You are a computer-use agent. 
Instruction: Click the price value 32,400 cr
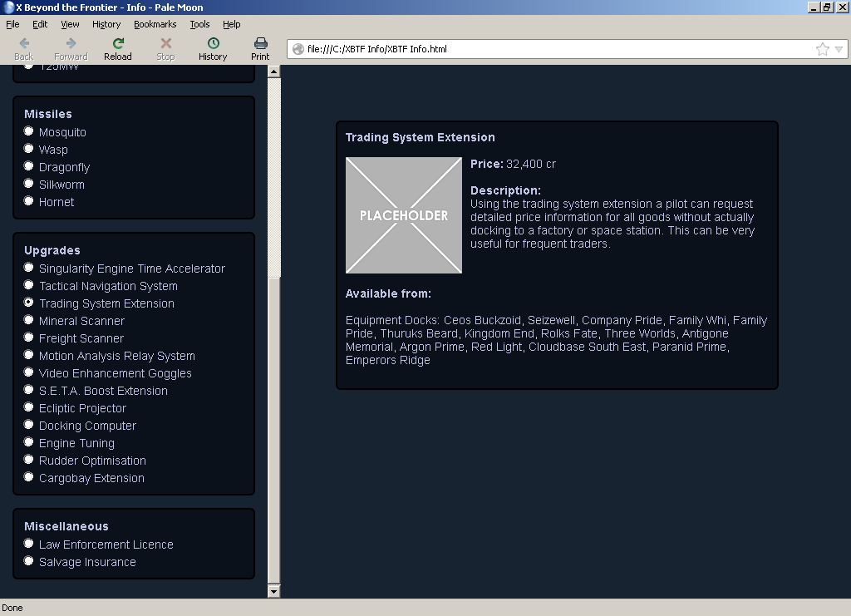tap(531, 164)
